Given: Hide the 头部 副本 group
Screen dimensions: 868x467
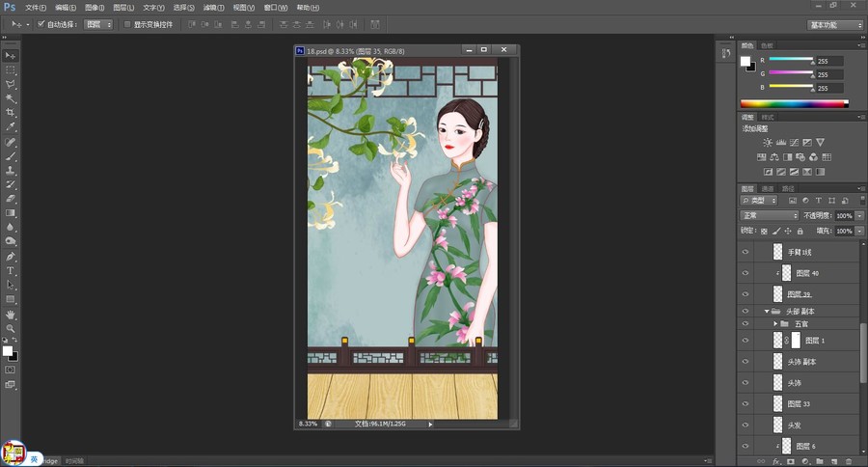Looking at the screenshot, I should click(x=746, y=312).
